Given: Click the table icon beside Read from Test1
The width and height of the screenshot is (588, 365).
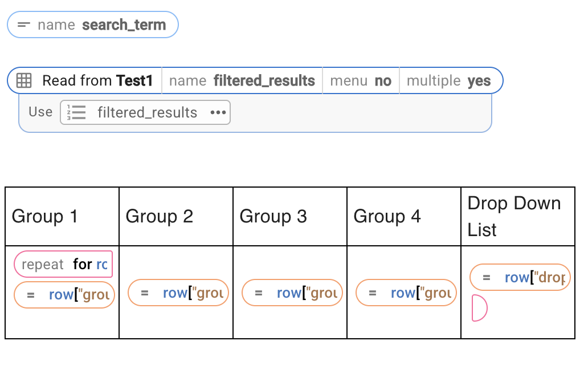Looking at the screenshot, I should [x=24, y=81].
